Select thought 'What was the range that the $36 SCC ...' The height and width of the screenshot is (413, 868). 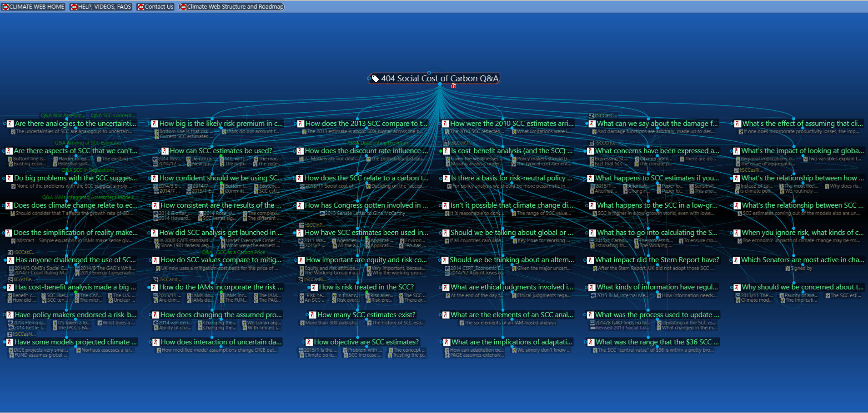pos(654,342)
